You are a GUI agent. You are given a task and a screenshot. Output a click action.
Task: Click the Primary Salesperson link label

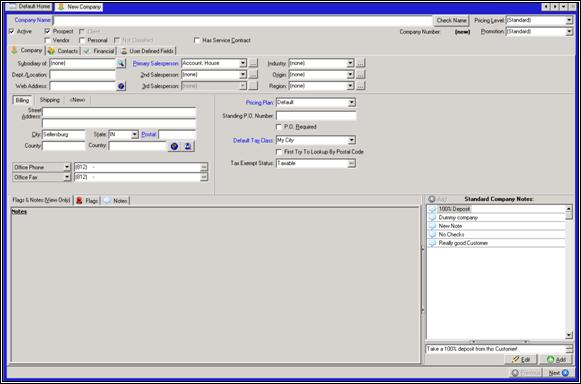tap(156, 64)
